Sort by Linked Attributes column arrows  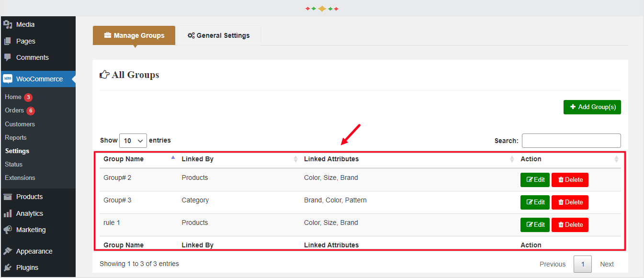tap(512, 159)
